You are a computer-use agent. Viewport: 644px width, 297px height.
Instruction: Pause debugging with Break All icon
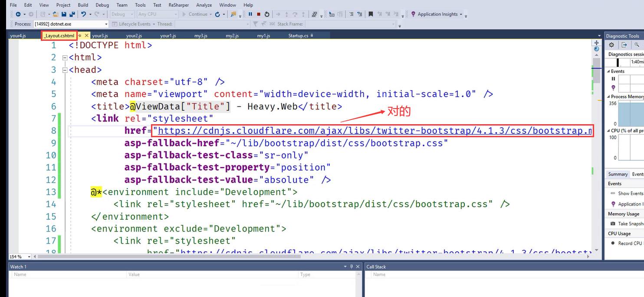(x=250, y=14)
